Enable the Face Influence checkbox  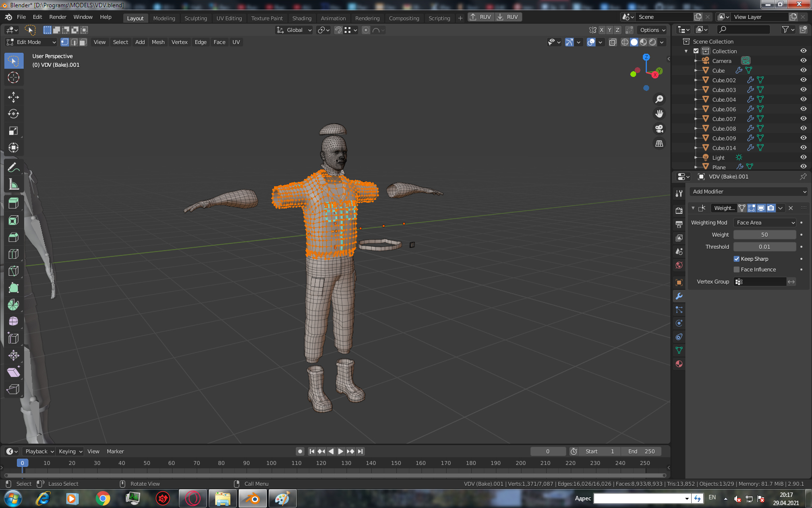[x=737, y=269]
